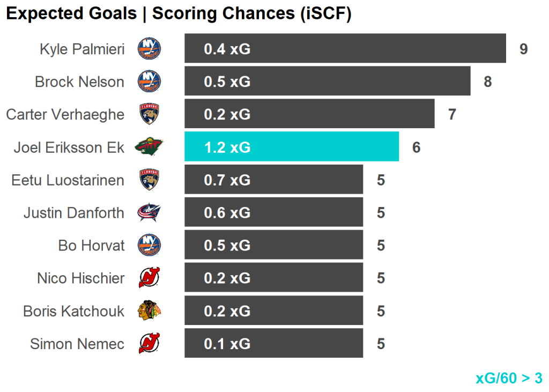
Task: Click the Panthers logo beside Eetu Luostarinen
Action: coord(149,180)
